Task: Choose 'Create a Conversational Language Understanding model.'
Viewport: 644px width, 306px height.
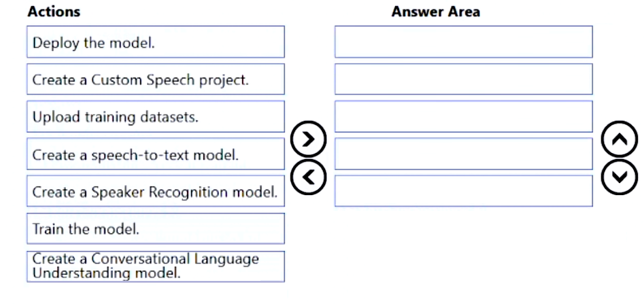Action: click(156, 267)
